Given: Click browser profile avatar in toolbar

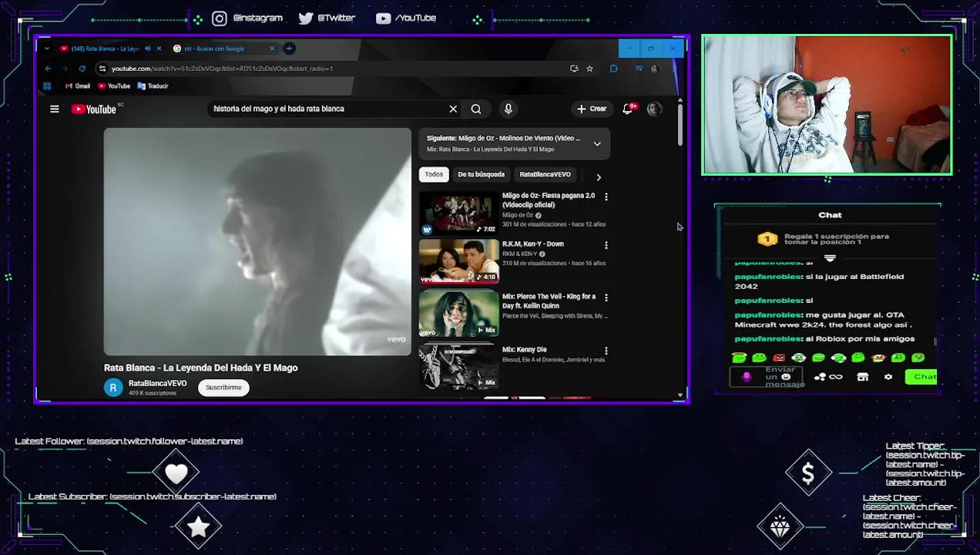Looking at the screenshot, I should 655,69.
